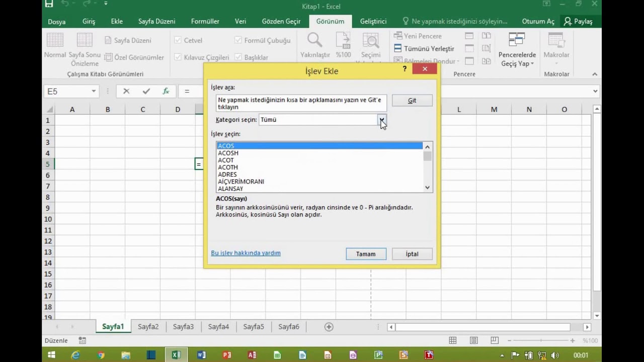Open the Dosya tab

tap(56, 22)
